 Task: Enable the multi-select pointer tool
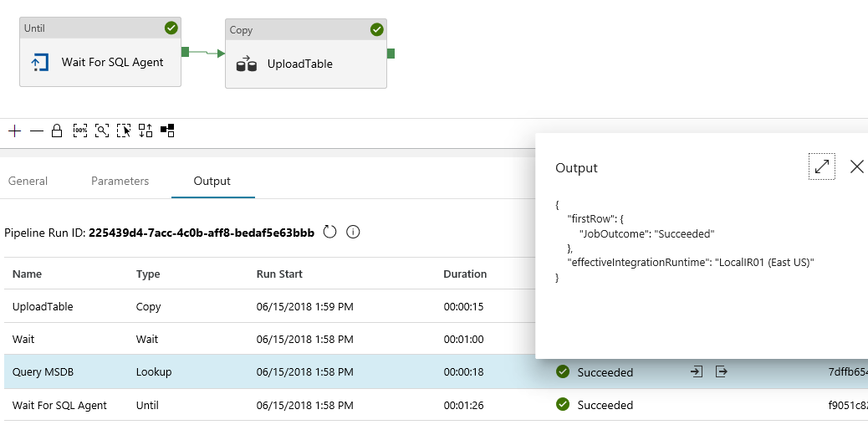(124, 131)
